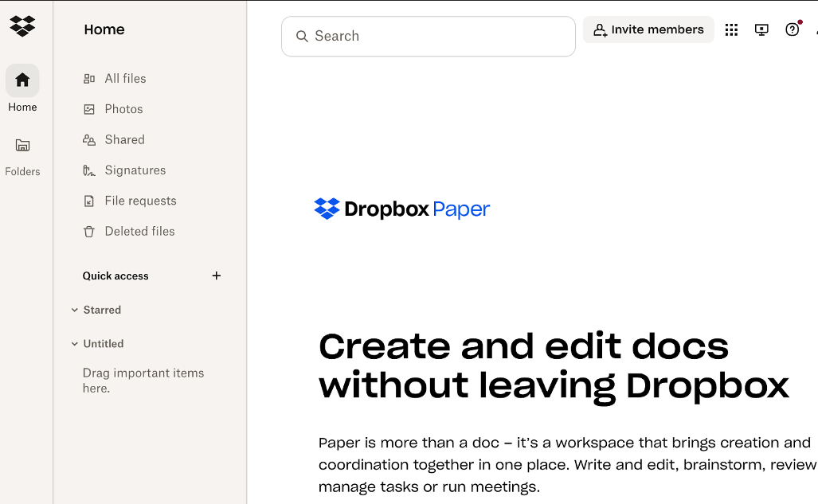Click the File requests document icon

(x=89, y=201)
